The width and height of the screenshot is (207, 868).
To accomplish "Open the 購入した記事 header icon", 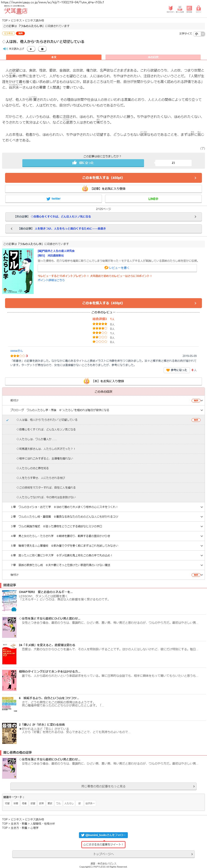I will [x=180, y=9].
